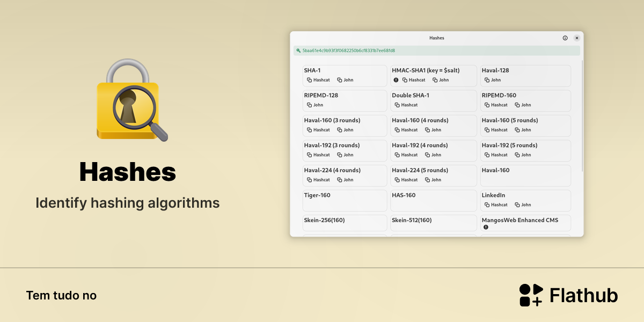
Task: Copy Hashcat mode for SHA-1
Action: [x=318, y=80]
